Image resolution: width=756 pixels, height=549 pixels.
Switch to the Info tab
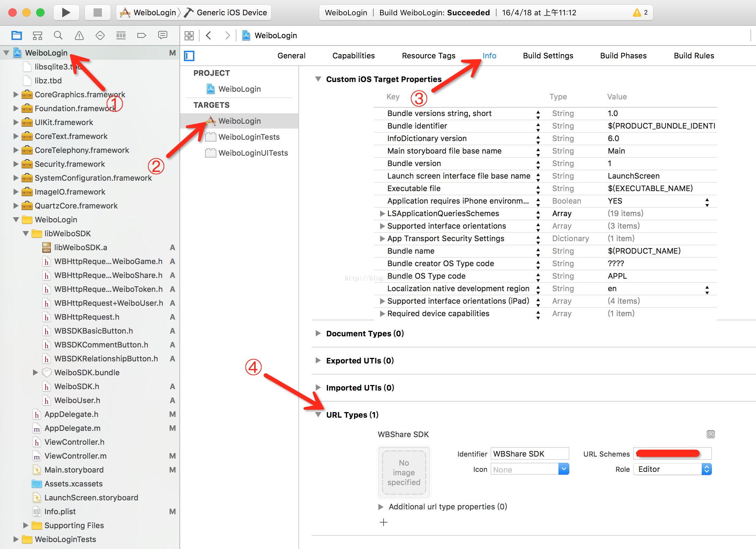pyautogui.click(x=489, y=56)
